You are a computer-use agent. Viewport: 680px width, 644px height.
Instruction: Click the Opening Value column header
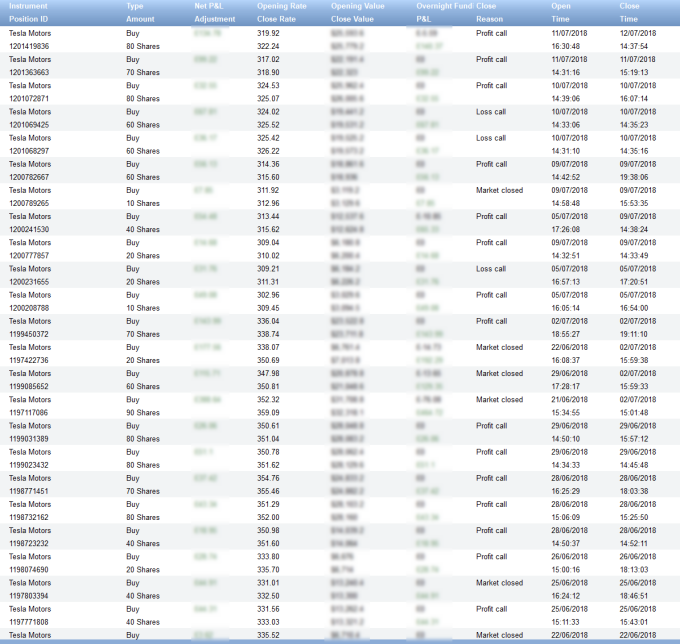(358, 6)
